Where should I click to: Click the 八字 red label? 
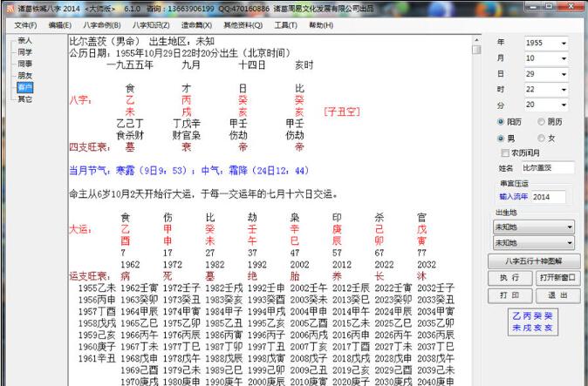[x=80, y=100]
